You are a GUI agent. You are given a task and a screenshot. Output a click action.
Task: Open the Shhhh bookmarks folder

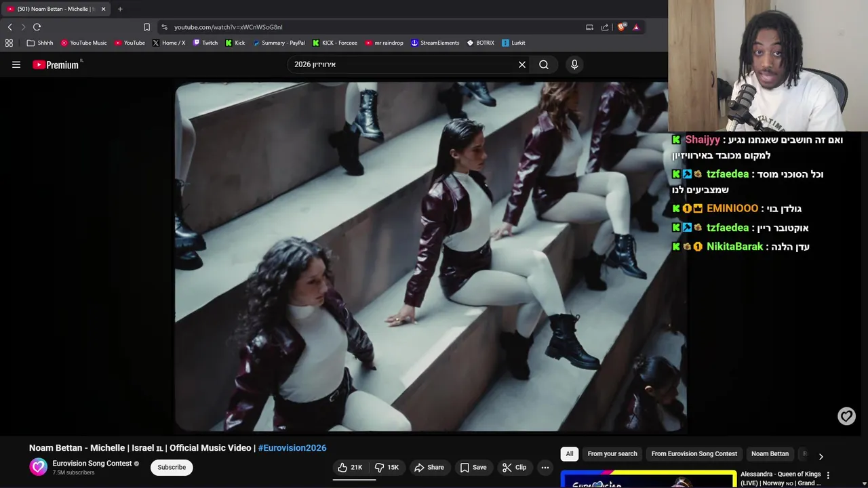point(40,43)
